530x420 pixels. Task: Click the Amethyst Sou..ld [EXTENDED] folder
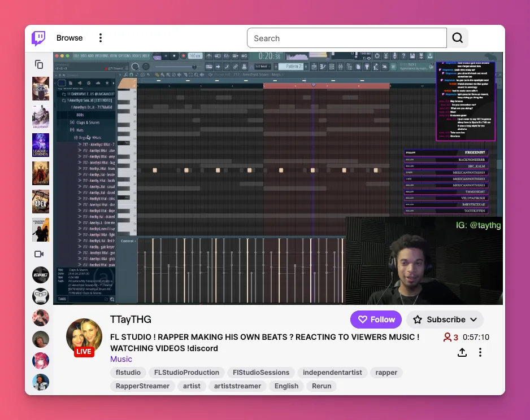(87, 100)
